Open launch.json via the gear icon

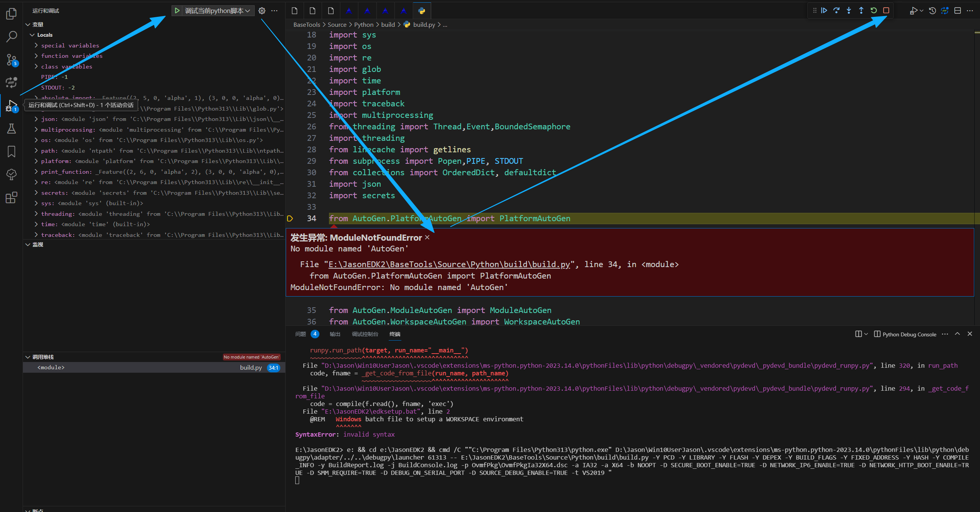(x=262, y=11)
